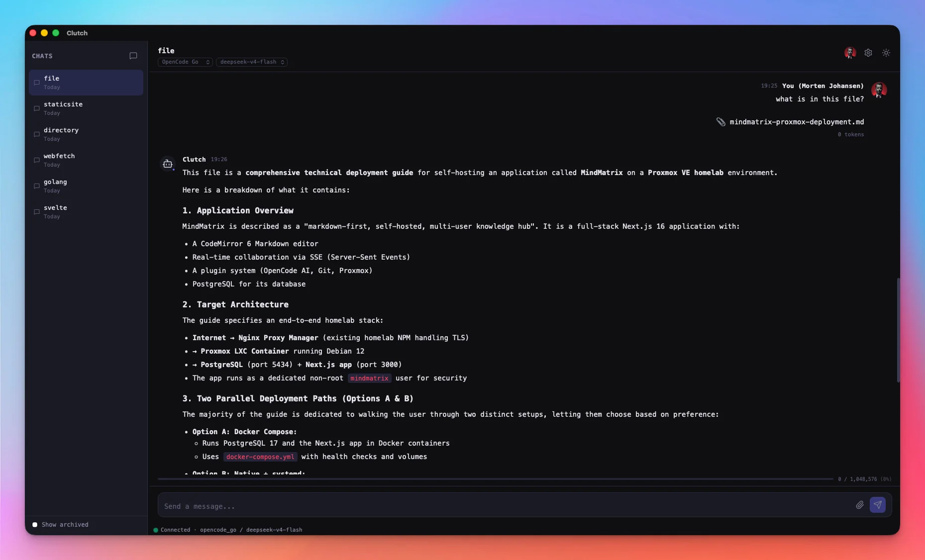Click the 'Send a message...' input field

[x=507, y=506]
